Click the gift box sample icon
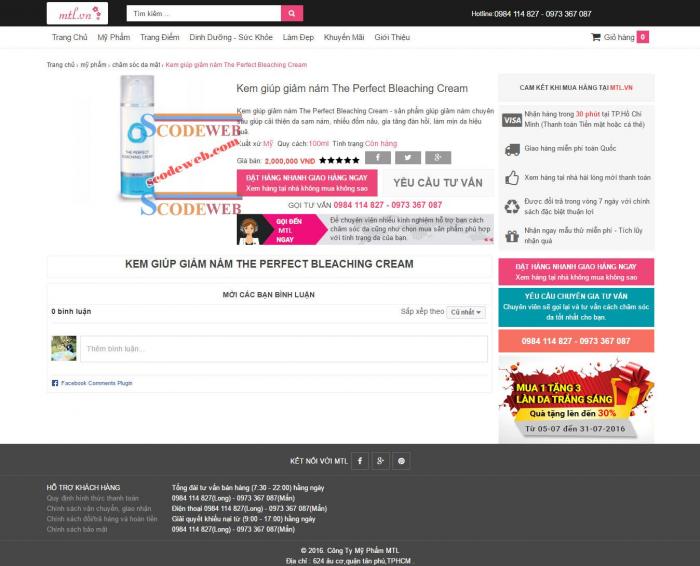The height and width of the screenshot is (566, 700). [512, 236]
